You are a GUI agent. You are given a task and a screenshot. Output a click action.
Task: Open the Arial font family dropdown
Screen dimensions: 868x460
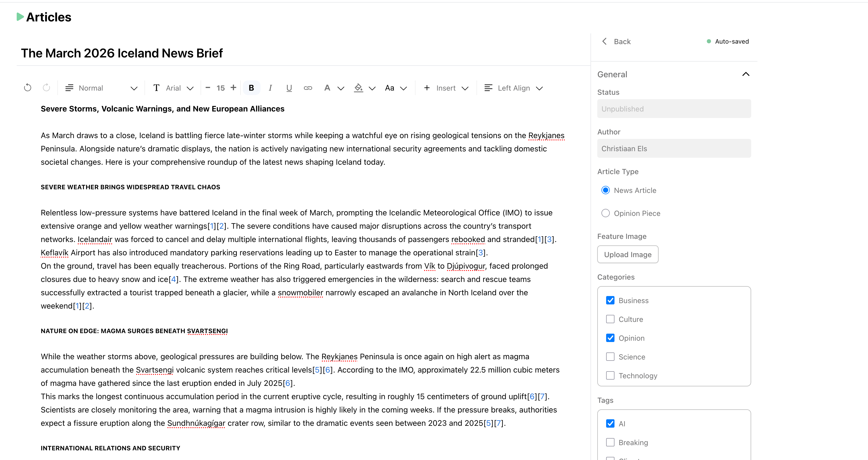[173, 88]
